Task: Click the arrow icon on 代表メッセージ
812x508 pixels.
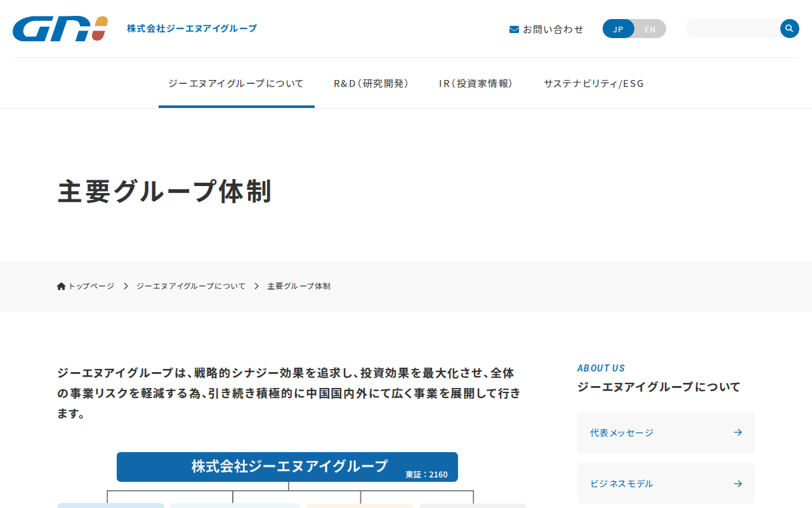Action: 738,432
